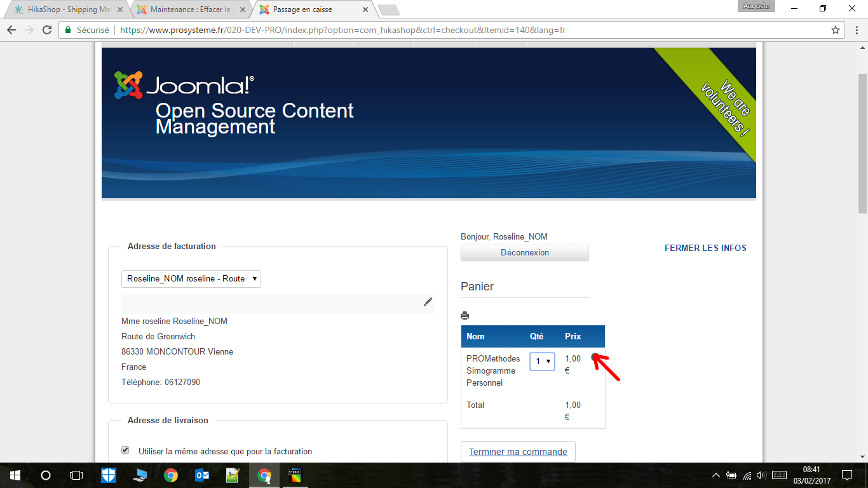Click the We are volunteers! ribbon
Viewport: 868px width, 488px height.
[725, 107]
